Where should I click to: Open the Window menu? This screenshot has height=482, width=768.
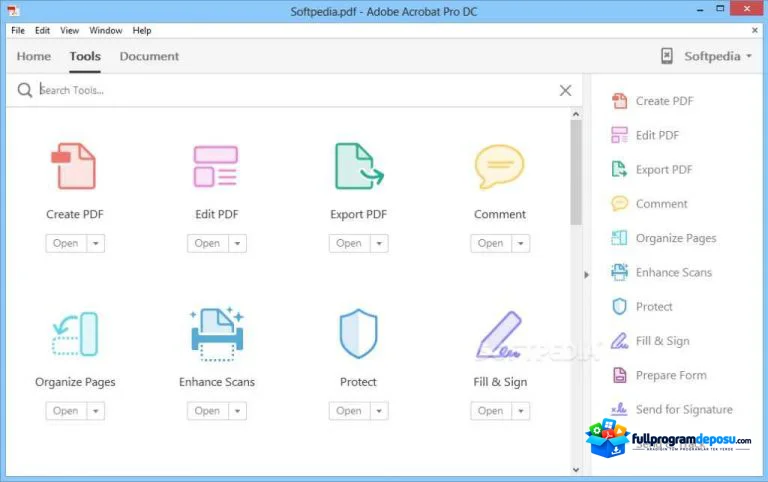point(106,30)
